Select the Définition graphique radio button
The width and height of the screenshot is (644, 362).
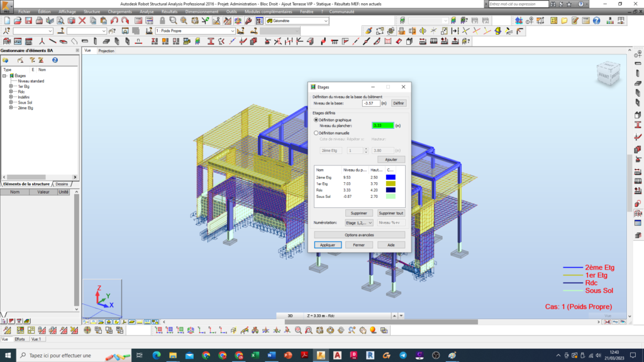(x=316, y=119)
